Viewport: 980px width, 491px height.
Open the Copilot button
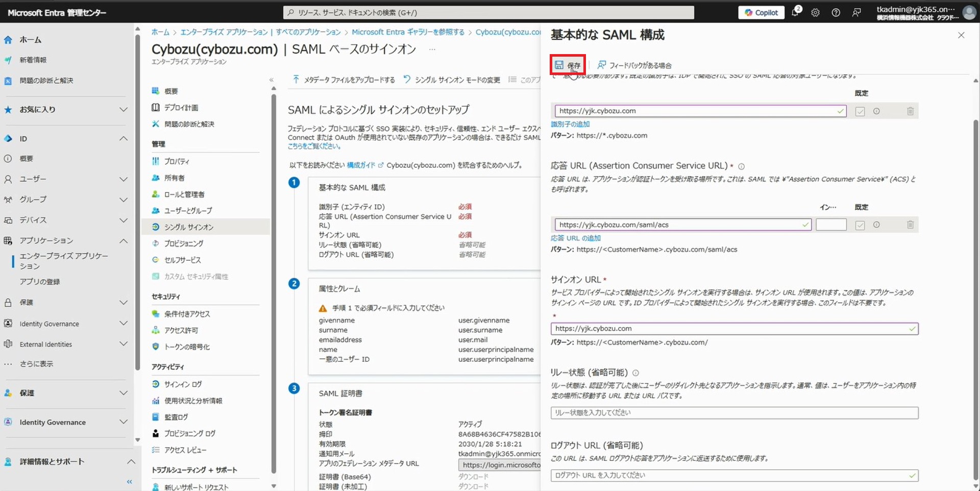coord(761,12)
